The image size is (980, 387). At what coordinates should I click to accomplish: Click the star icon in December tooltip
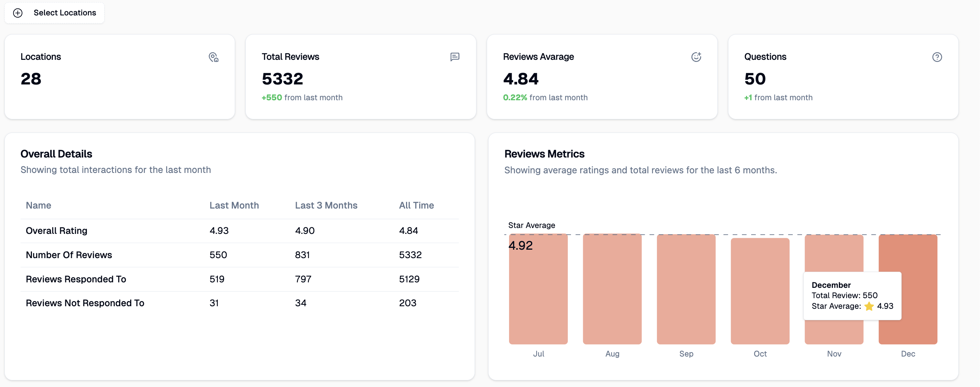click(869, 306)
